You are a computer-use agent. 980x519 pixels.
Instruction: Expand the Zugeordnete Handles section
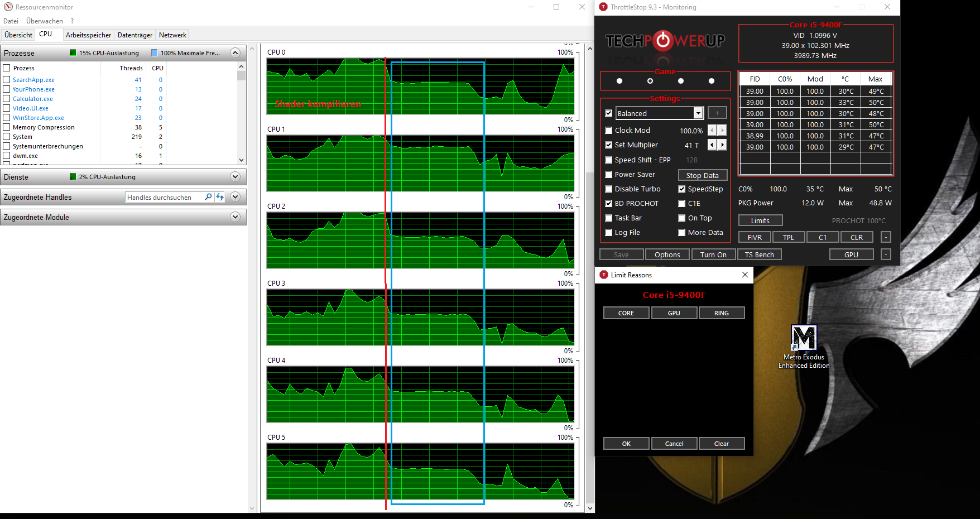[235, 196]
